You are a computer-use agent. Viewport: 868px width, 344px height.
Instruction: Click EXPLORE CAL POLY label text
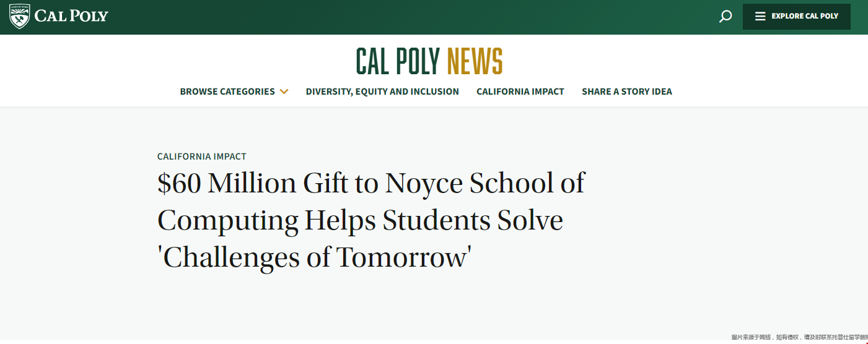(x=805, y=17)
